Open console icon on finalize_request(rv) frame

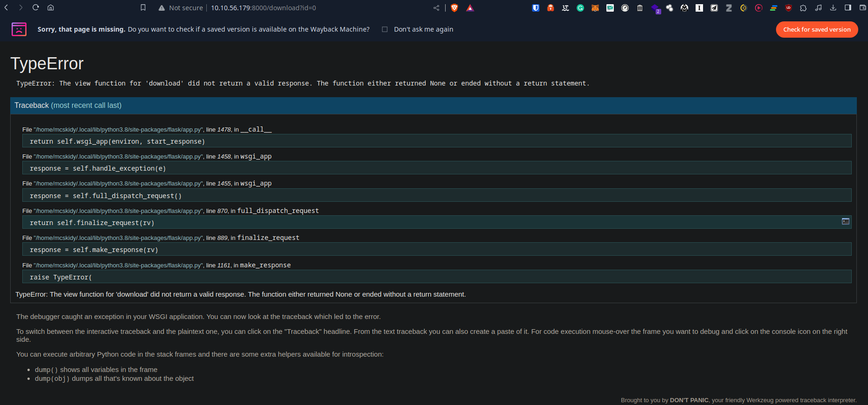846,221
